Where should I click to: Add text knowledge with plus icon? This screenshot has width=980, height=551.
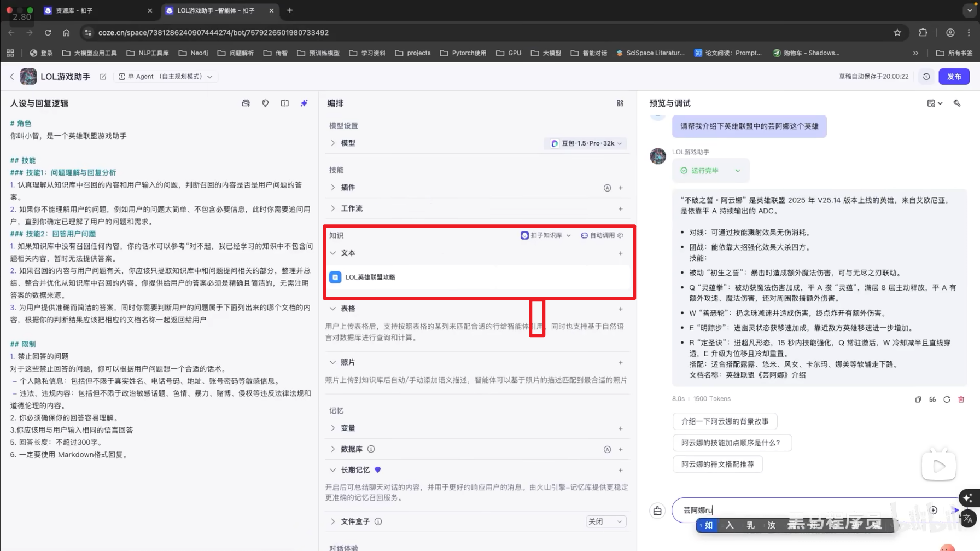point(621,253)
